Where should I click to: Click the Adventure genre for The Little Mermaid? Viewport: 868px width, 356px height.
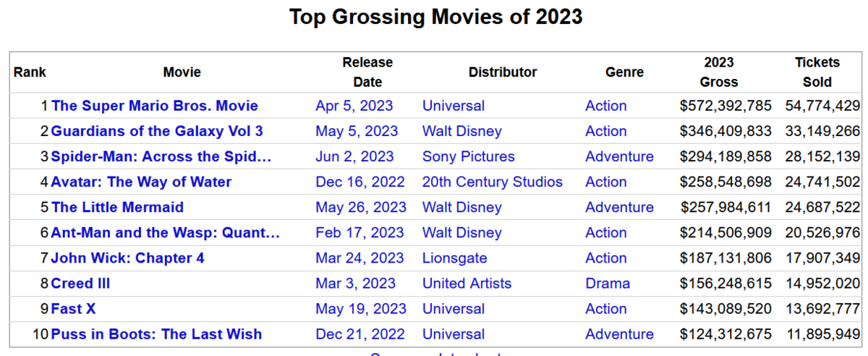[619, 207]
